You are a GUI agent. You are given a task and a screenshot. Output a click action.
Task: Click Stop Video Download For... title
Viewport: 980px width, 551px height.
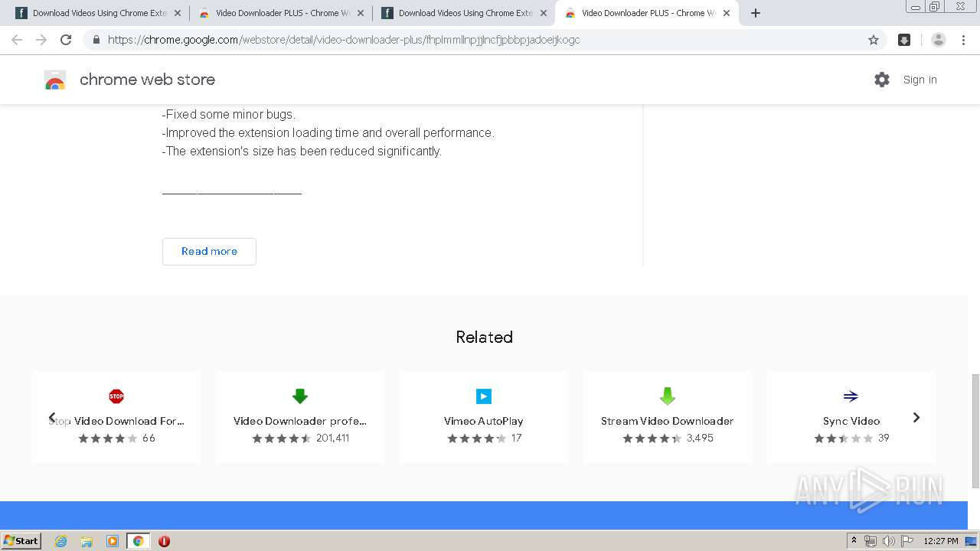tap(116, 421)
